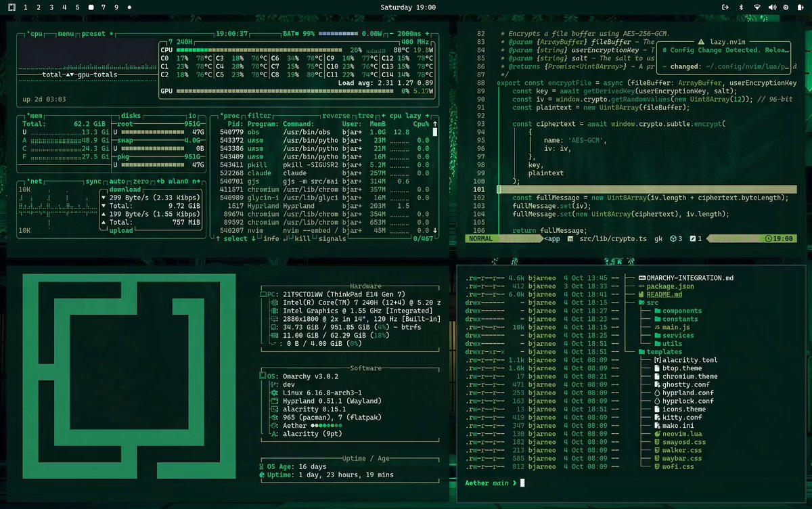Click the folder icon beside components

[657, 311]
